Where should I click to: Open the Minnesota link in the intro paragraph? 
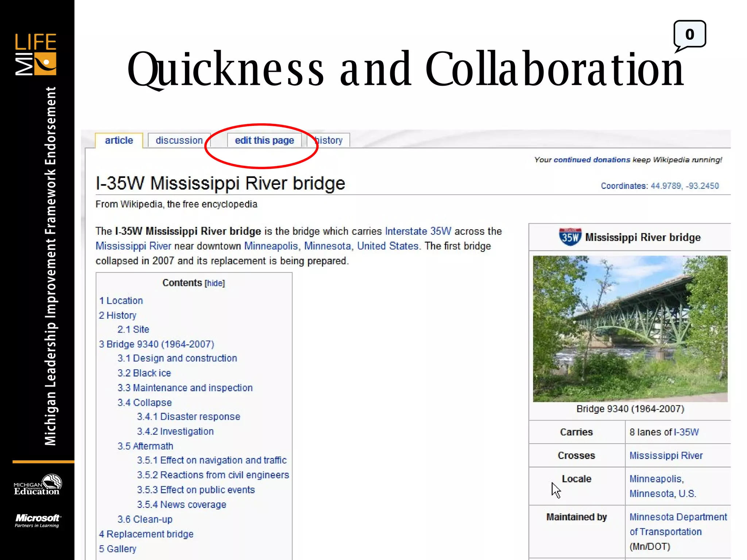327,246
